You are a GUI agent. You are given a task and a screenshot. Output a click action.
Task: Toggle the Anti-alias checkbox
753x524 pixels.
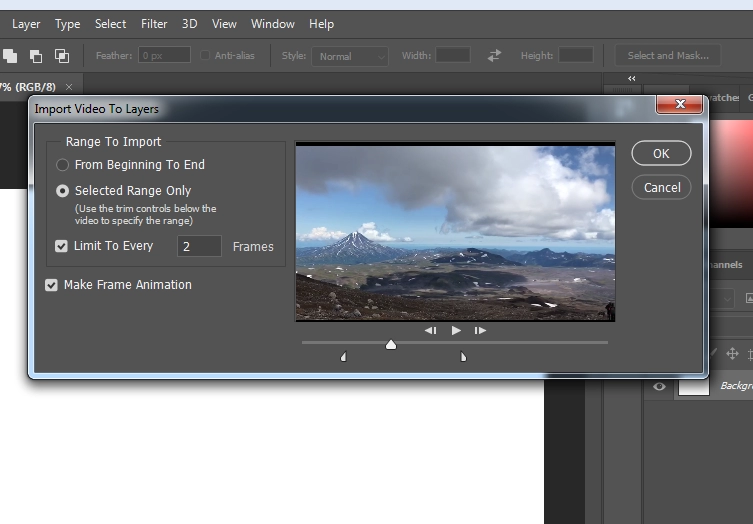pyautogui.click(x=205, y=56)
